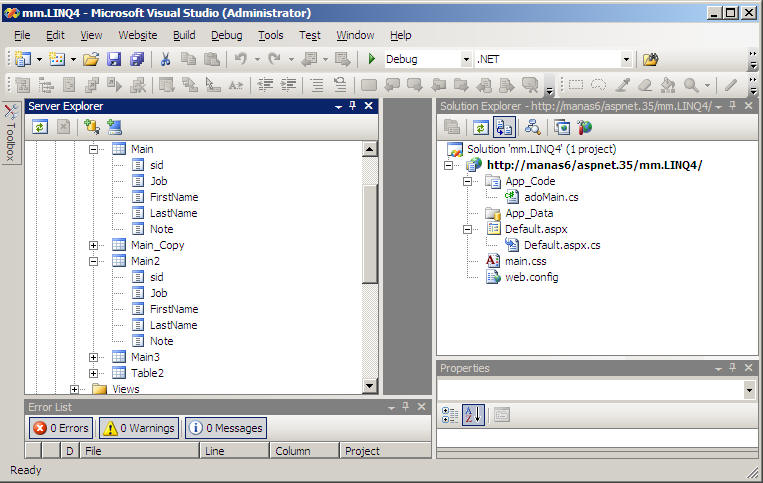Click Copy Web Site icon
This screenshot has width=763, height=483.
point(562,128)
